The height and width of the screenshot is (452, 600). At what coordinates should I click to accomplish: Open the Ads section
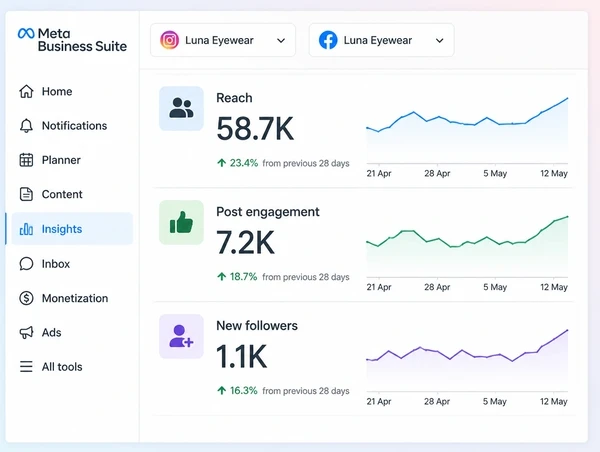72,332
